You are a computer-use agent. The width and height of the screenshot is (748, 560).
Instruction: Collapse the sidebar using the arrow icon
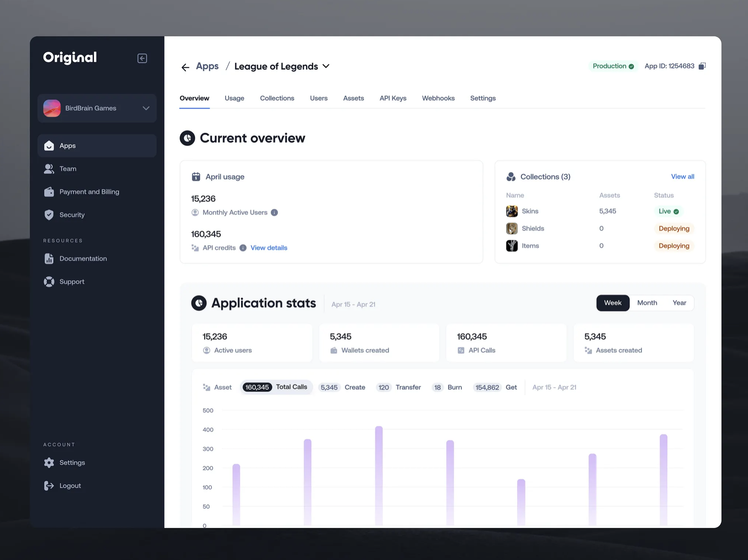click(142, 59)
